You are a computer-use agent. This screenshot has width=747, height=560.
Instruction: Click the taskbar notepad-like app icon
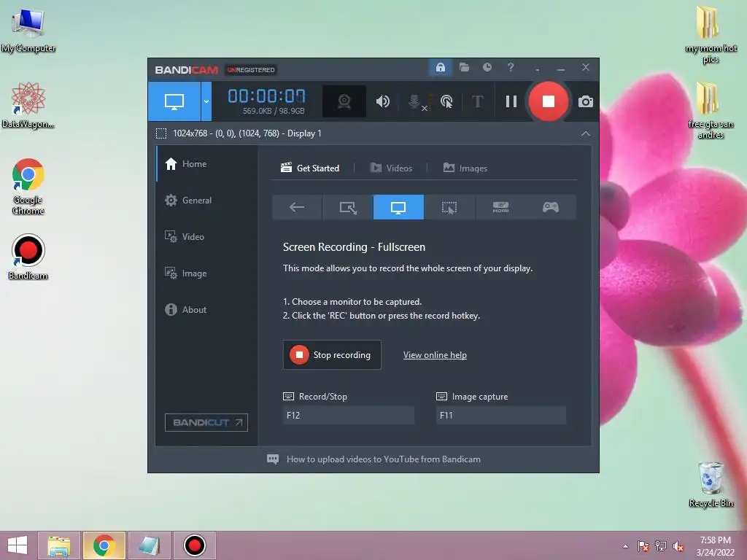(x=149, y=545)
